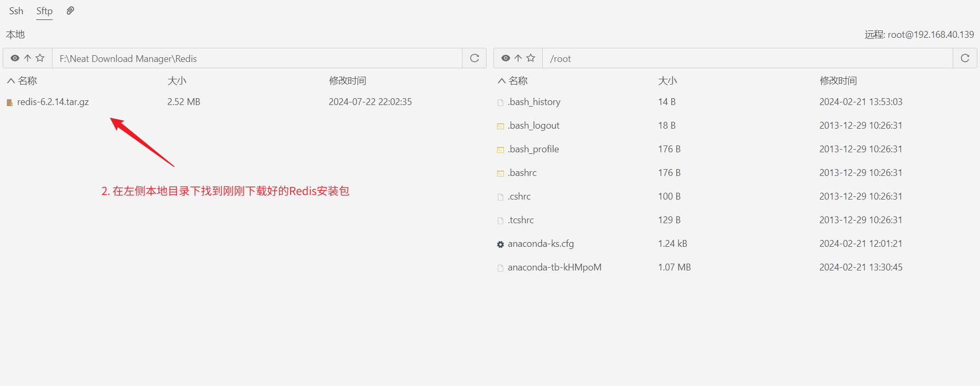The width and height of the screenshot is (980, 386).
Task: Click the paperclip attachment icon
Action: (70, 11)
